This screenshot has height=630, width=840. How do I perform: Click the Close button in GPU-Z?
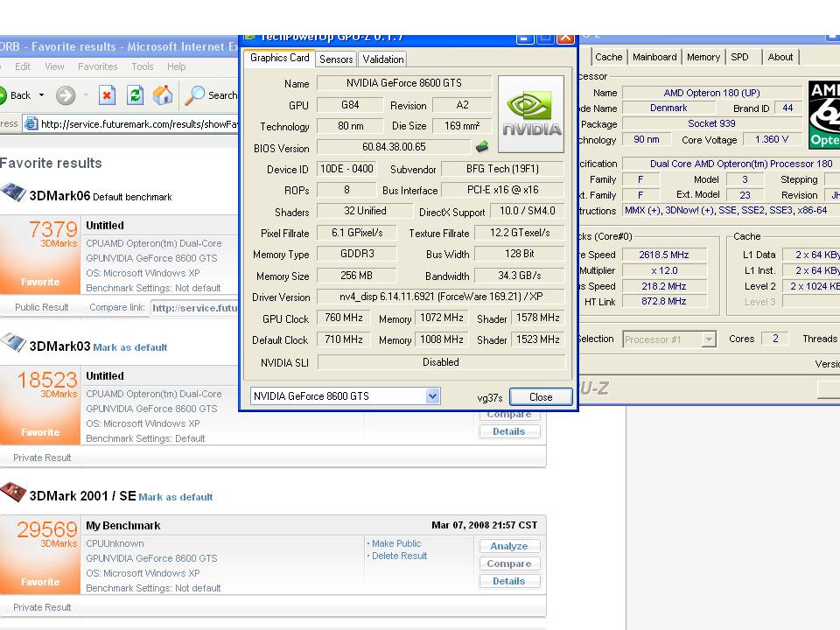(541, 397)
